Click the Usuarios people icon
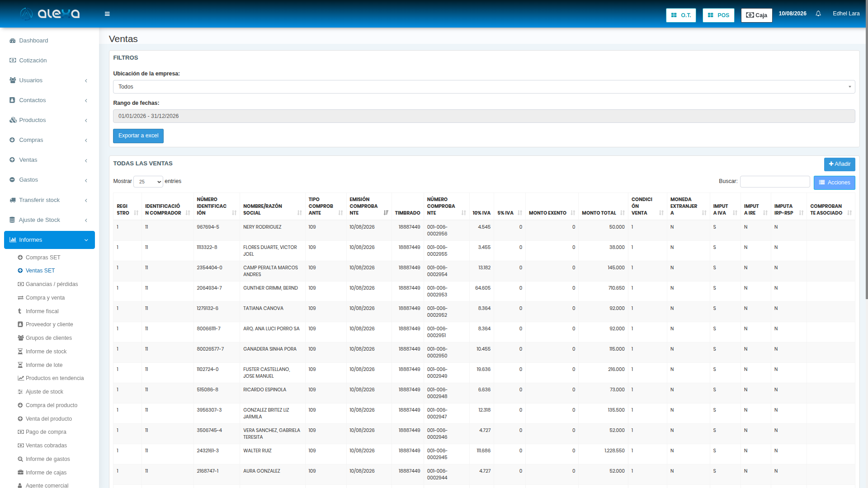The image size is (868, 488). tap(13, 80)
